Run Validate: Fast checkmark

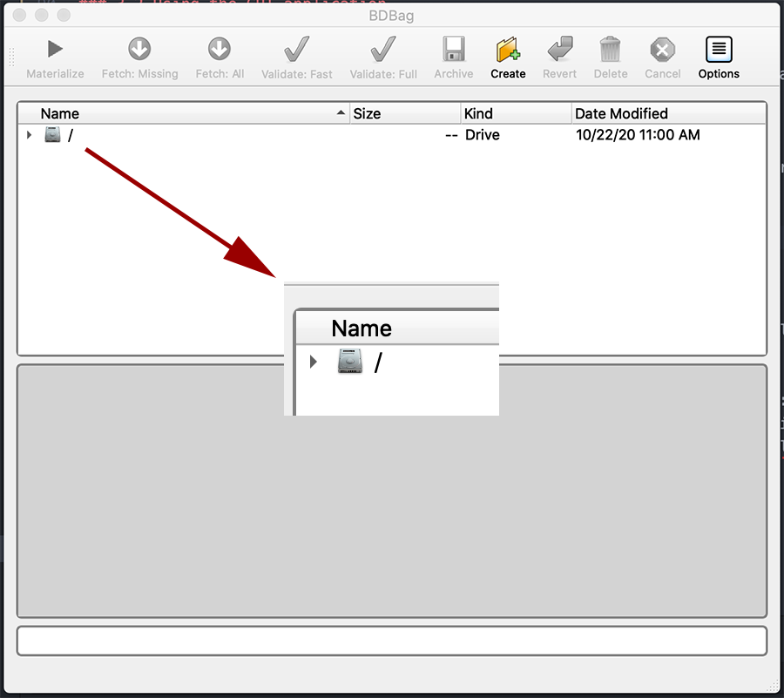pyautogui.click(x=296, y=49)
